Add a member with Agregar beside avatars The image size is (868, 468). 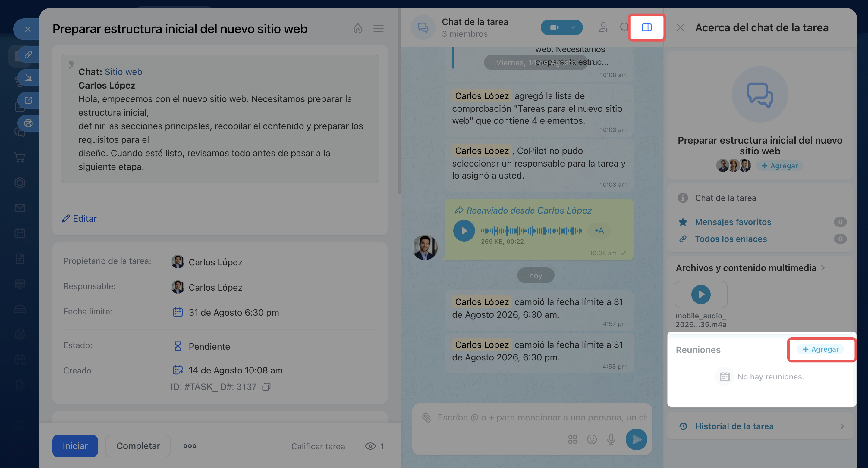coord(780,166)
